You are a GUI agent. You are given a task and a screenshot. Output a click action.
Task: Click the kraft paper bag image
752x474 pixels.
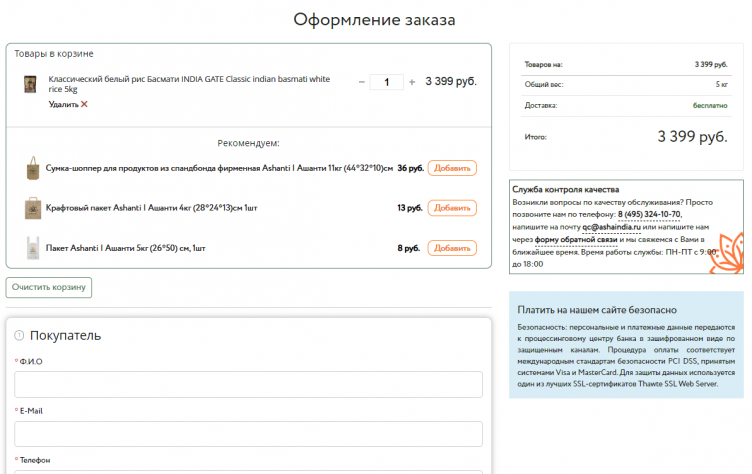click(x=33, y=208)
